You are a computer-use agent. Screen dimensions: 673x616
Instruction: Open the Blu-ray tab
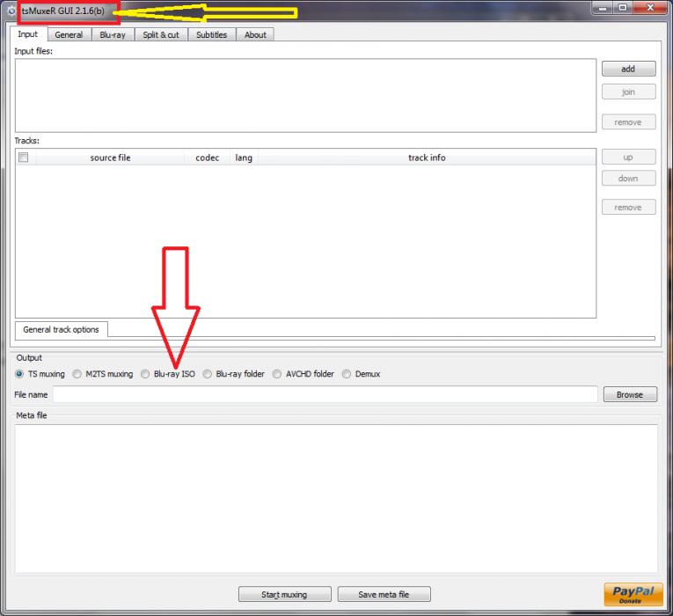tap(113, 35)
